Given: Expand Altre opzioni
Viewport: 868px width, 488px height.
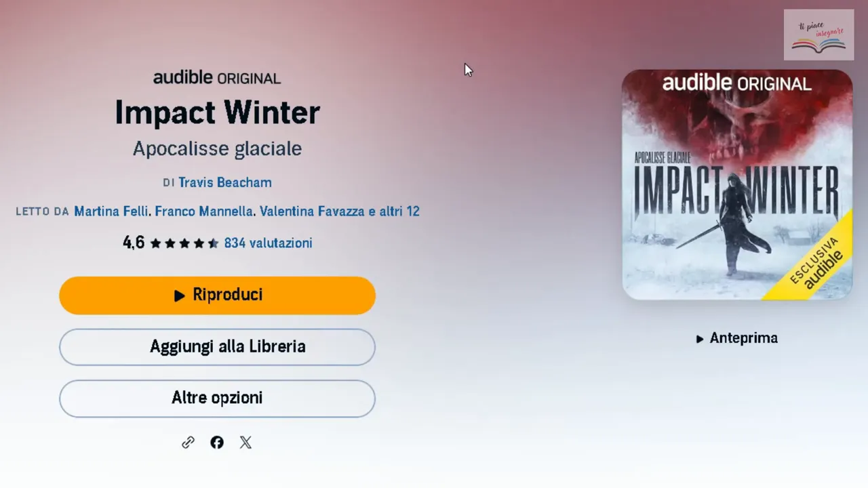Looking at the screenshot, I should coord(217,399).
